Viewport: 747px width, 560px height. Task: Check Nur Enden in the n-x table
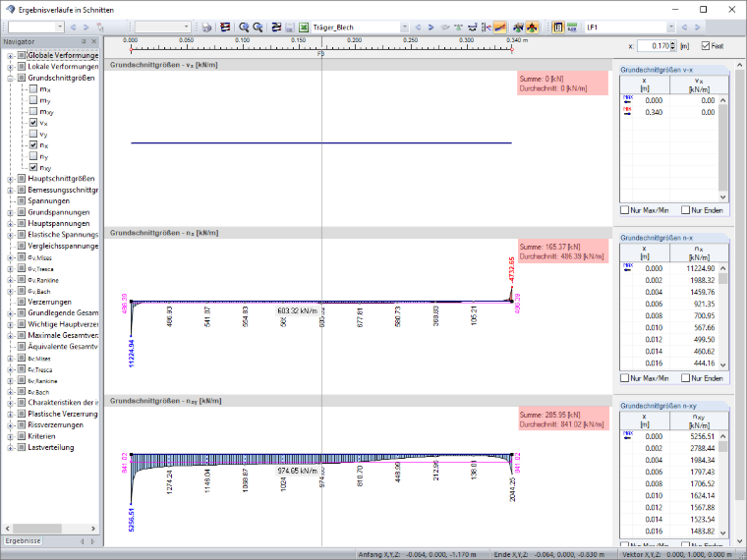tap(685, 378)
